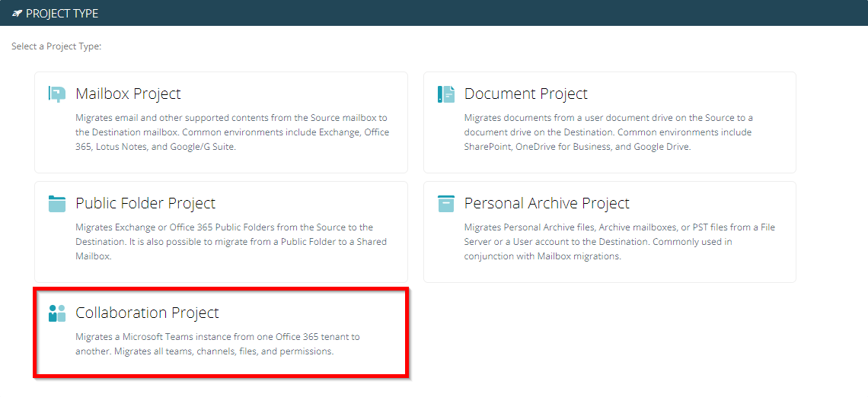
Task: Click the Public Folder Project folder icon
Action: tap(57, 204)
